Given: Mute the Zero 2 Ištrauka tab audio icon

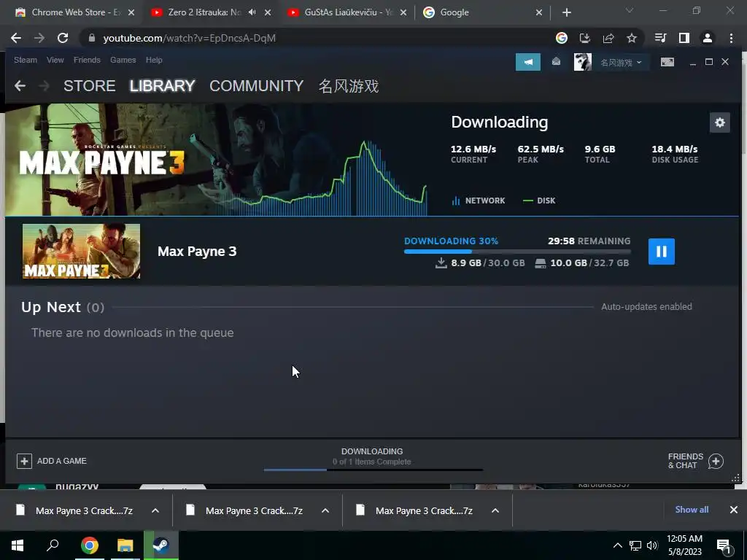Looking at the screenshot, I should 252,12.
